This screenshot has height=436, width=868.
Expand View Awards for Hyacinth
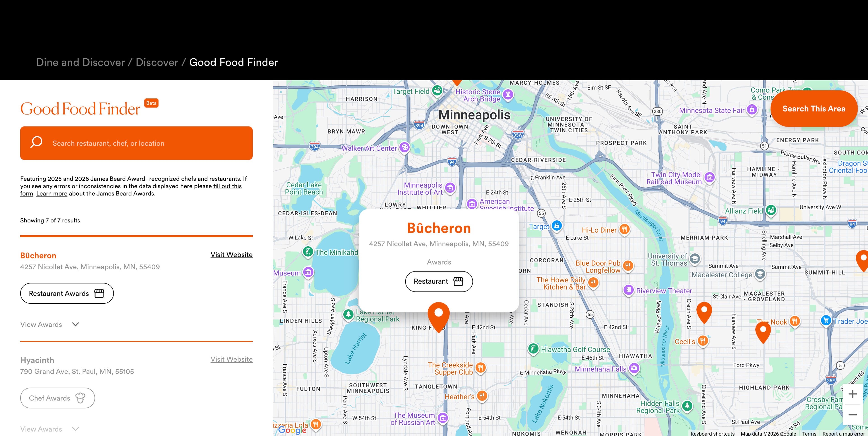[x=50, y=429]
